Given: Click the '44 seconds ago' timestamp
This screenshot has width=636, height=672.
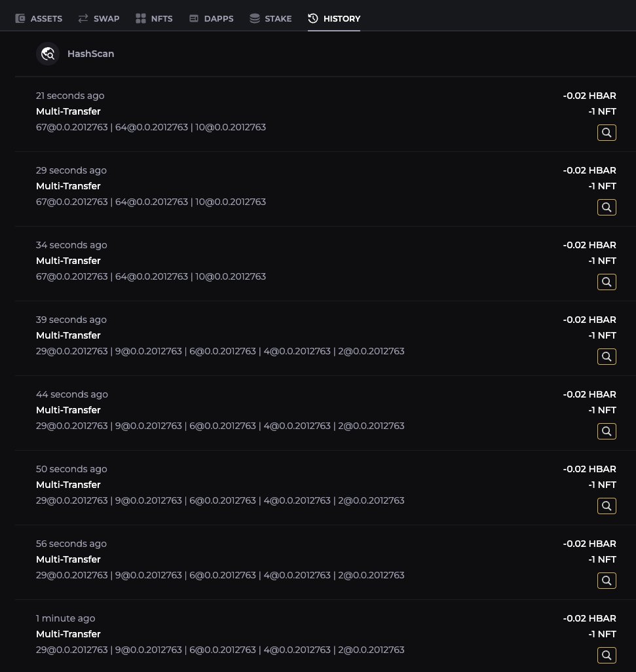Looking at the screenshot, I should coord(72,394).
